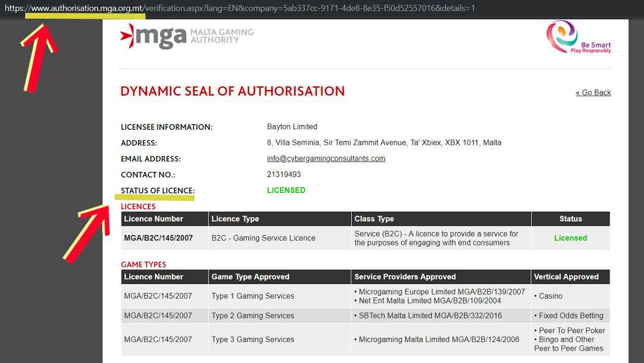Select Microgaming Malta Limited MGA/B2B/124/2006 entry
The height and width of the screenshot is (363, 644).
[437, 340]
